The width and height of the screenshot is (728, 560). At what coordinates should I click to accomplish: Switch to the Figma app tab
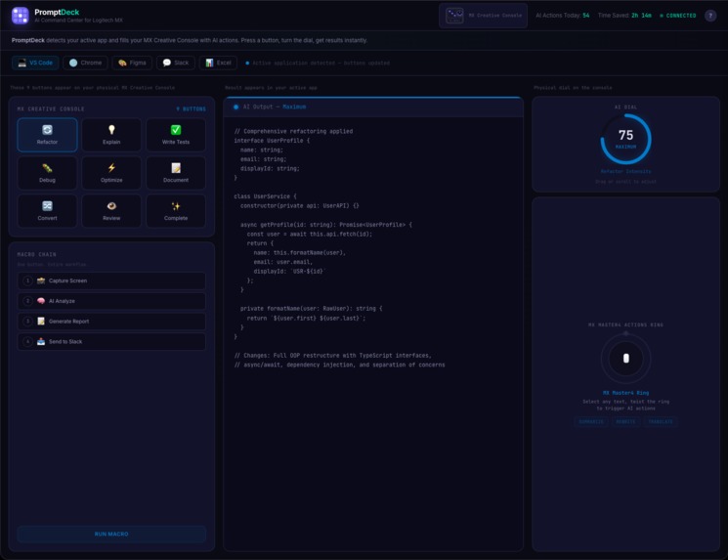(132, 63)
